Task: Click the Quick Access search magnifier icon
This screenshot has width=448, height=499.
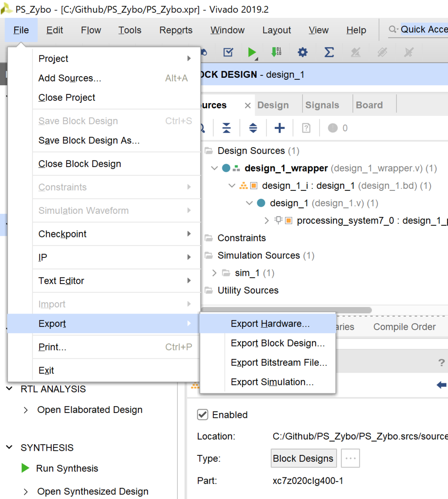Action: [x=393, y=29]
